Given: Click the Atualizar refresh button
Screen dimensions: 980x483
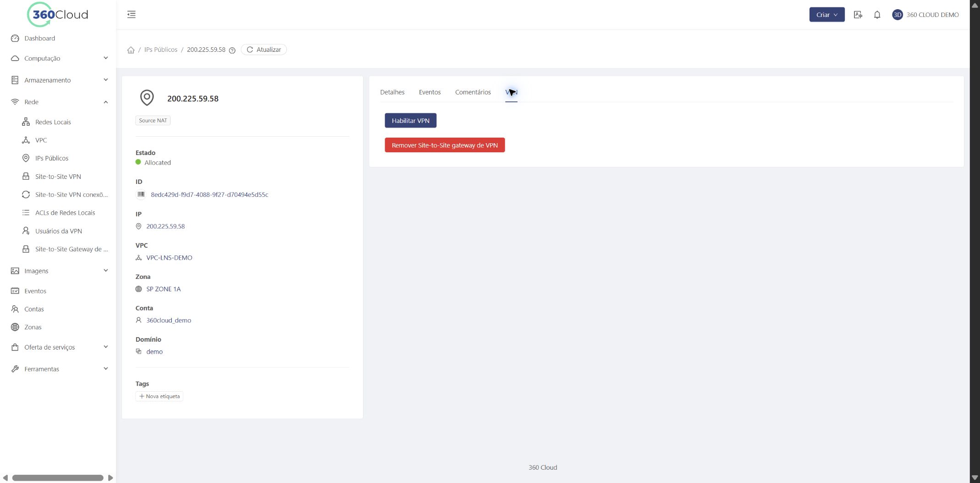Looking at the screenshot, I should 264,50.
